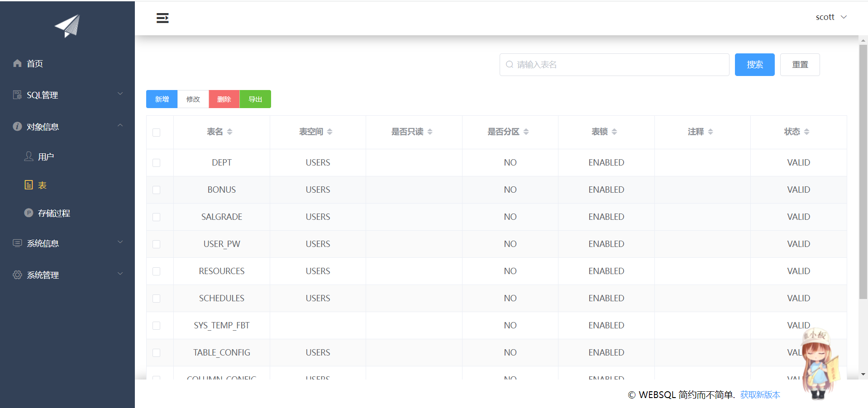
Task: Toggle the select-all header checkbox
Action: coord(157,133)
